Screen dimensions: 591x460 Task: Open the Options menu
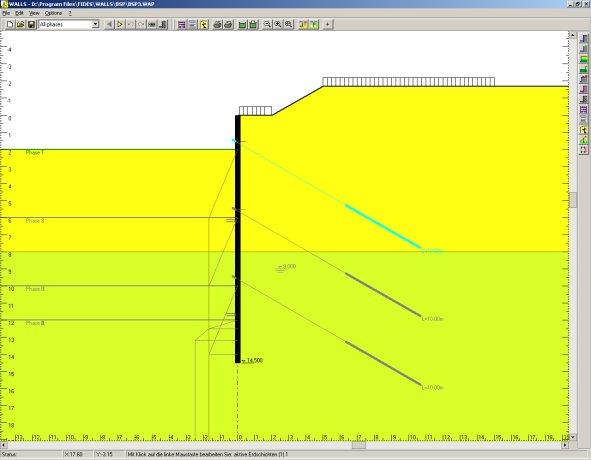[x=53, y=13]
